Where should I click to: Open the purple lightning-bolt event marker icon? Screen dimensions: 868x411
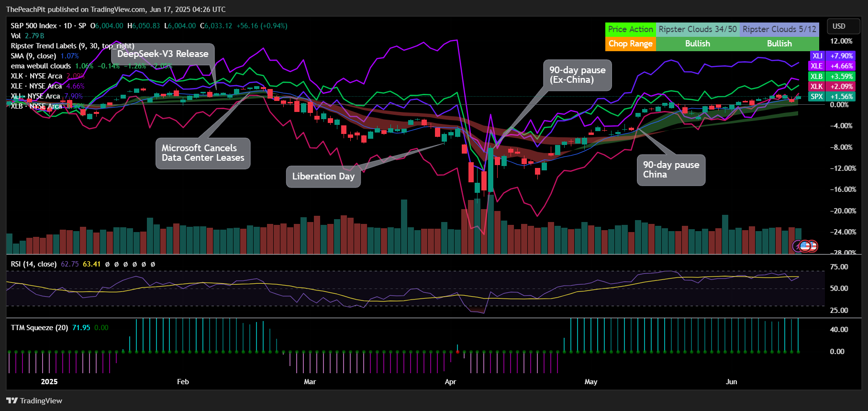tap(798, 246)
